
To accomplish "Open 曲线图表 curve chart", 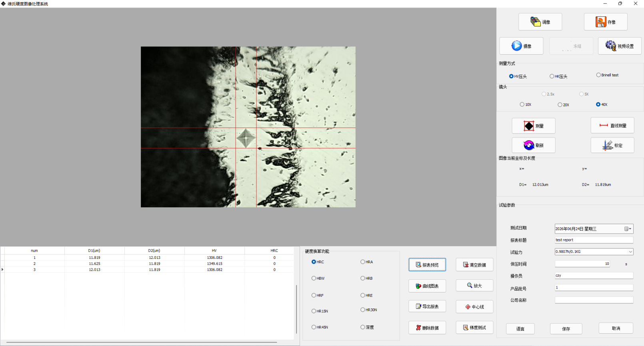I will 427,286.
